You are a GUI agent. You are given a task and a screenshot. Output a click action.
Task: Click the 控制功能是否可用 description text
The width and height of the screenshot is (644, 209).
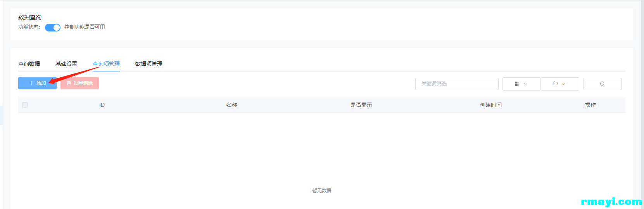point(85,27)
